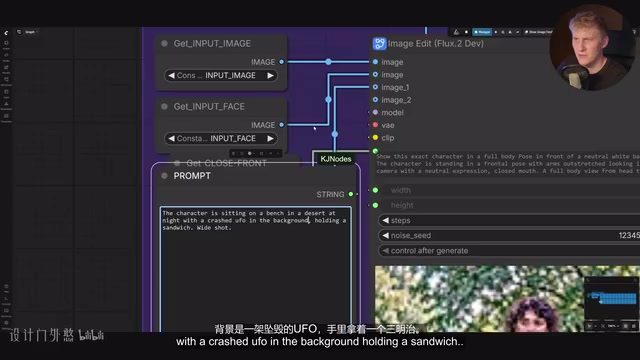Image resolution: width=640 pixels, height=360 pixels.
Task: Click the Image Edit (Flux.2 Dev) node icon
Action: click(379, 43)
